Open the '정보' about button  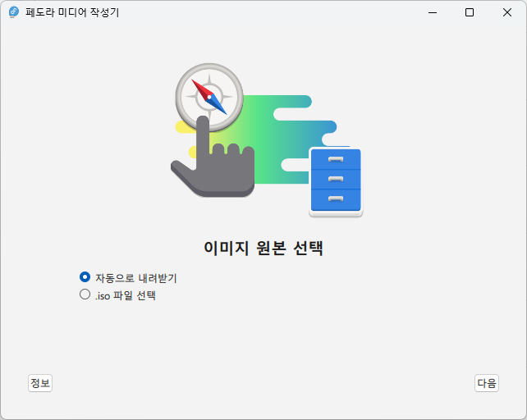[40, 383]
